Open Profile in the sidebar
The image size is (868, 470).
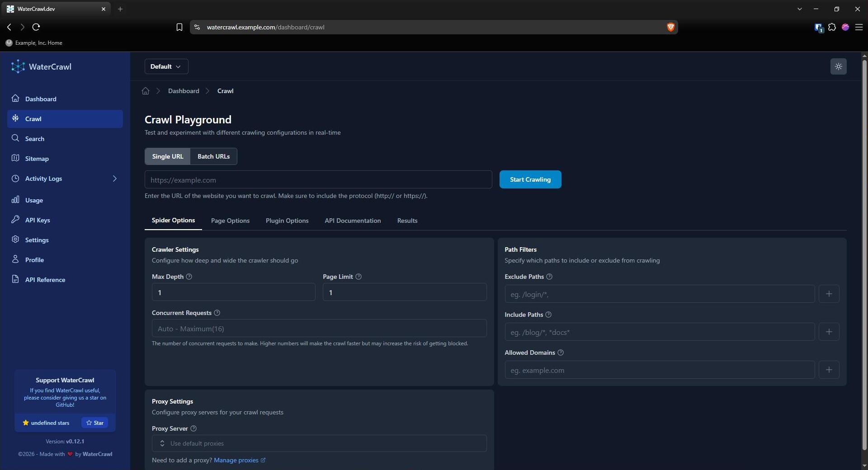coord(65,260)
